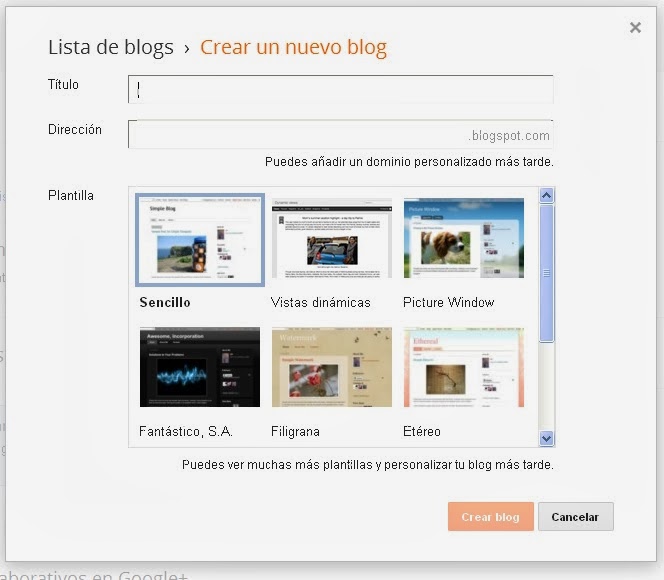The image size is (664, 580).
Task: Select the Picture Window template thumbnail
Action: click(464, 238)
